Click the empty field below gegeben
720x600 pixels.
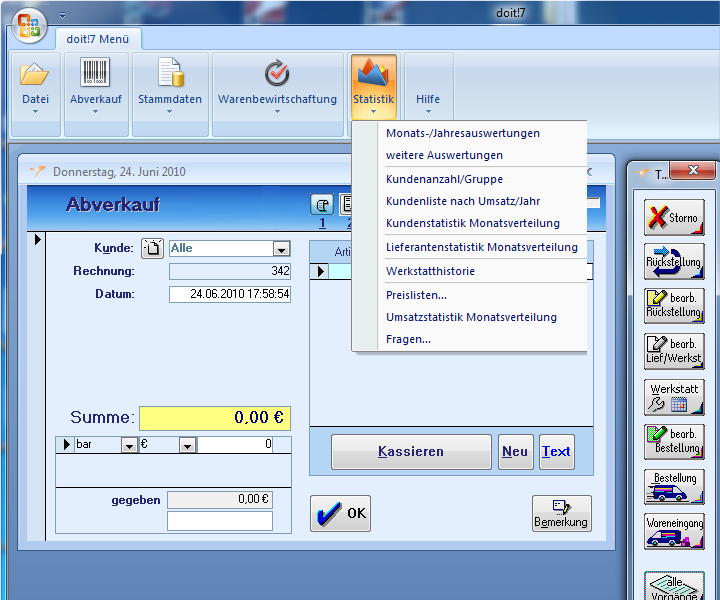tap(220, 521)
